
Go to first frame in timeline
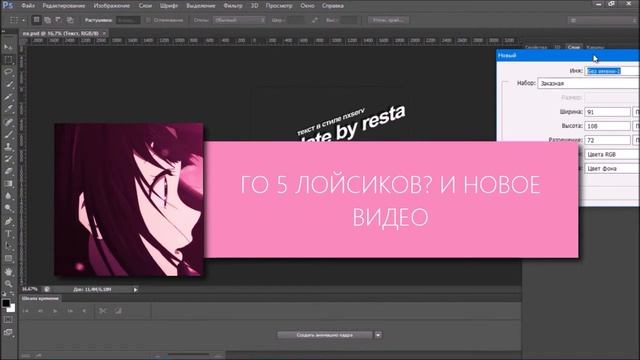pos(25,311)
